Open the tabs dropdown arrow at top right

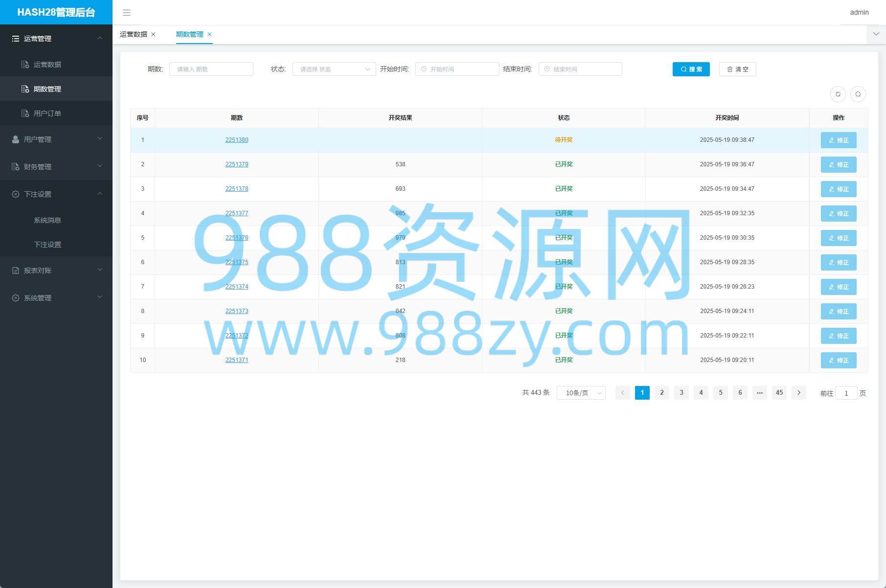pyautogui.click(x=876, y=34)
